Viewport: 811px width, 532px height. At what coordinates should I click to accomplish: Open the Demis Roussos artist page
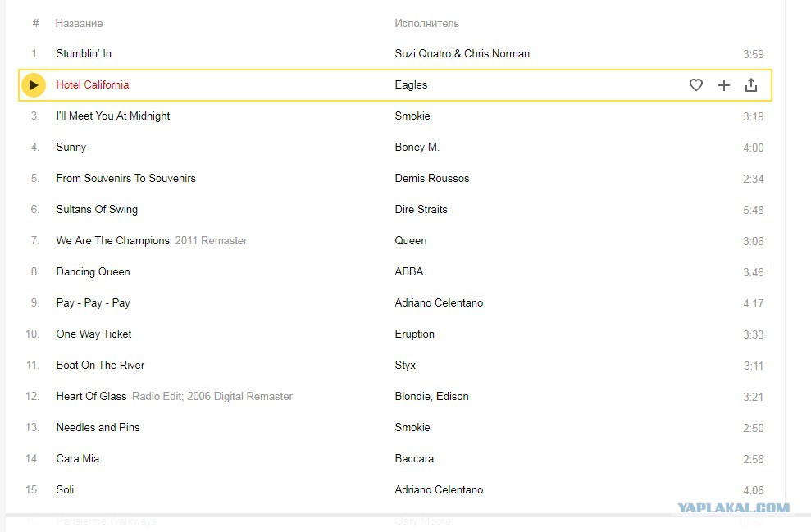(x=432, y=179)
